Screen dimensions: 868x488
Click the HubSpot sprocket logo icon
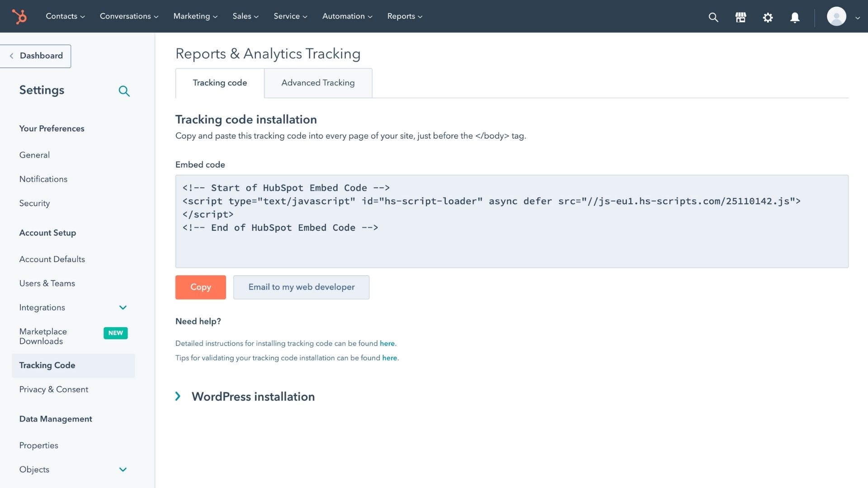click(19, 16)
